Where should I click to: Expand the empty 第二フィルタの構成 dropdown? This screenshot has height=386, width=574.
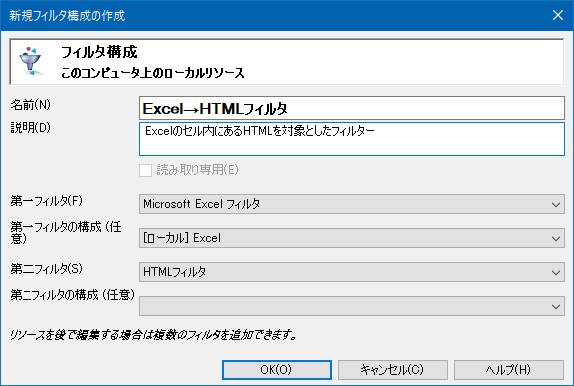[x=352, y=306]
